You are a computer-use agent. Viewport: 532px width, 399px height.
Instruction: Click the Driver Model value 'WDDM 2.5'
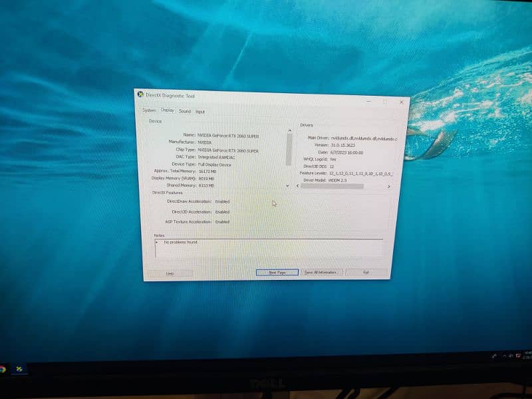(x=338, y=180)
